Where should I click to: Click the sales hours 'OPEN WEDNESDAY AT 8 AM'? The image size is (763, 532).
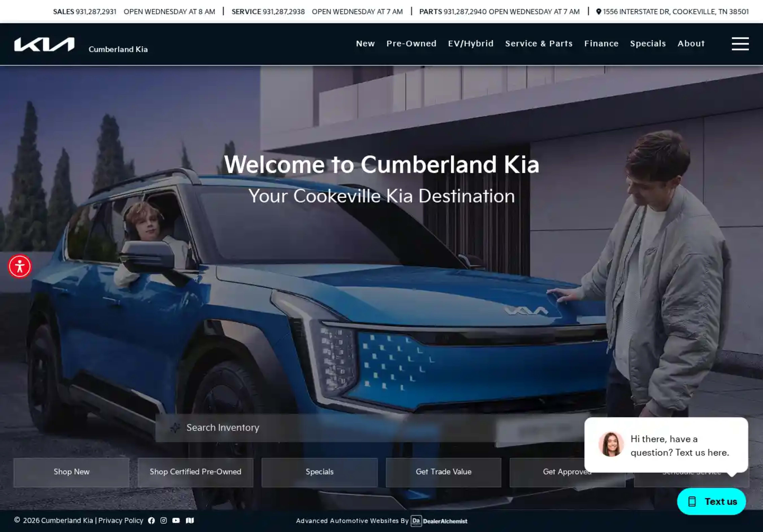point(169,12)
